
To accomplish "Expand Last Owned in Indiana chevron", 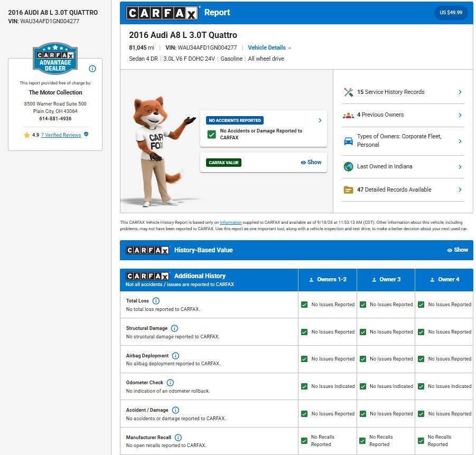I will 460,166.
